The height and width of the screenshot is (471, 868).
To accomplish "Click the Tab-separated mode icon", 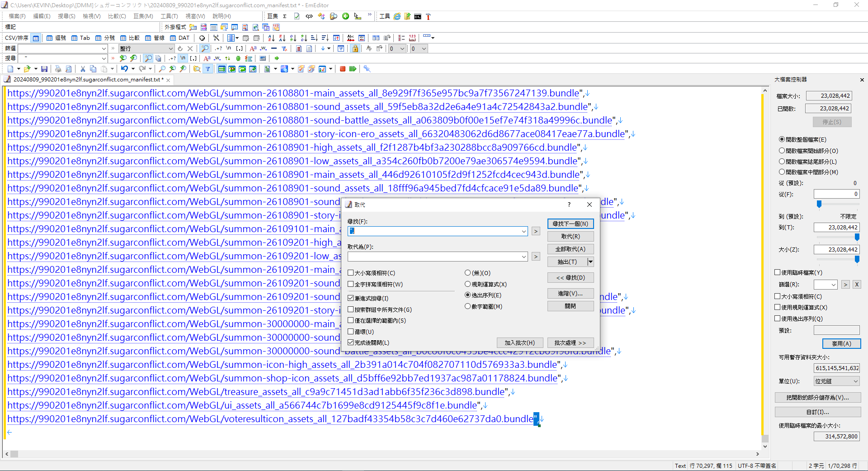I will pyautogui.click(x=80, y=38).
